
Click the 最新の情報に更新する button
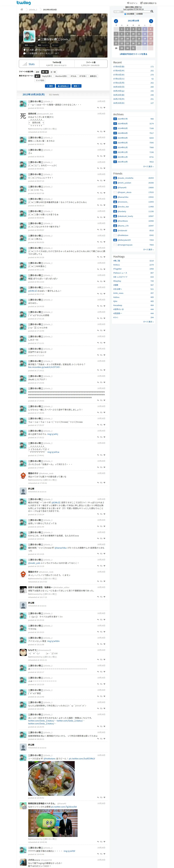[133, 7]
